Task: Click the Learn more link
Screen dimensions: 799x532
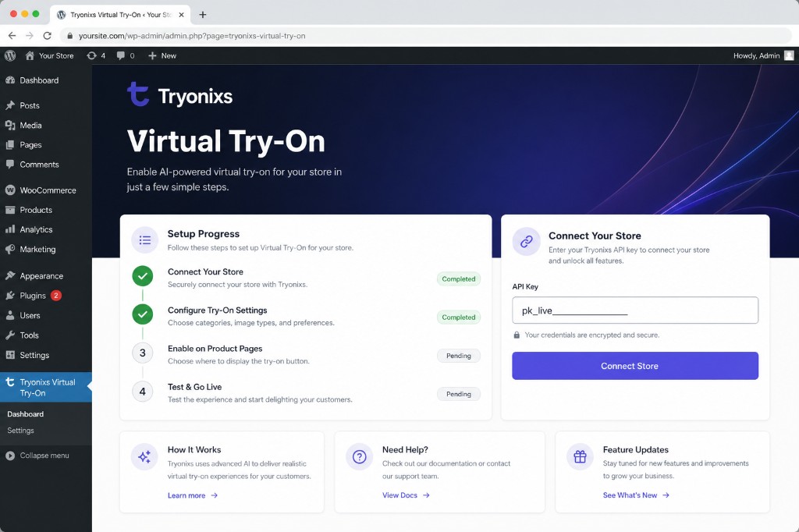Action: (x=193, y=495)
